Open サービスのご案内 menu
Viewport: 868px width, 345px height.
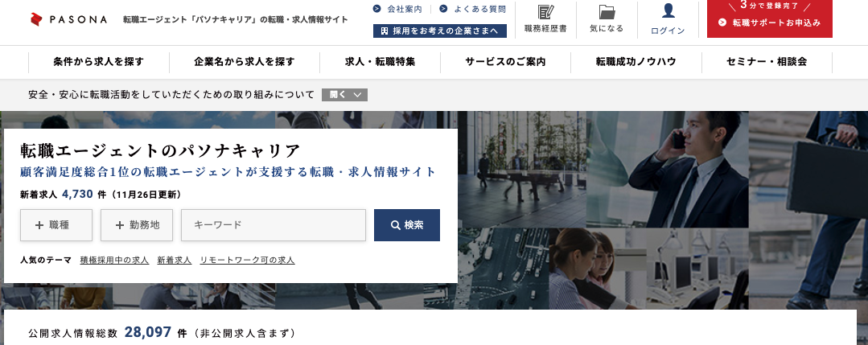coord(505,62)
